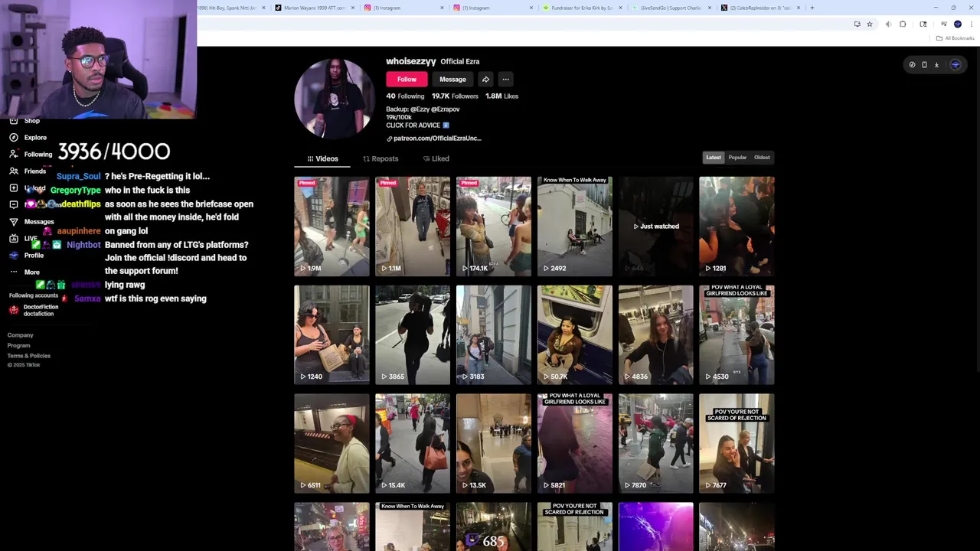This screenshot has width=980, height=551.
Task: Expand Terms & Policies footer section
Action: (29, 355)
